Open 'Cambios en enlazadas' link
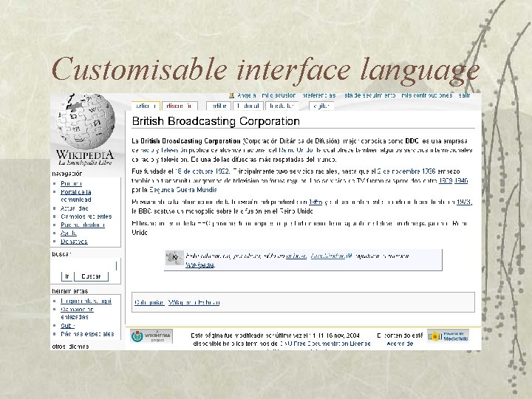532x399 pixels. point(77,313)
